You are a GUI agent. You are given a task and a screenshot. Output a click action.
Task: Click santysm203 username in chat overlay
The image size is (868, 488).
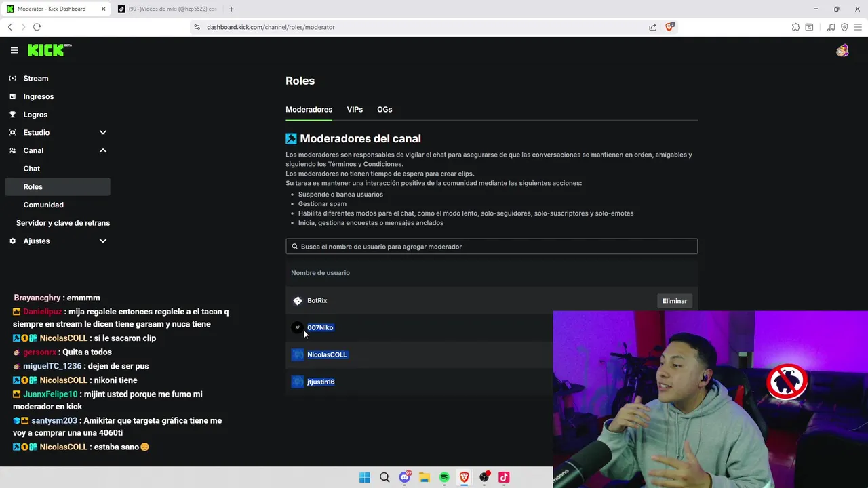click(x=54, y=421)
